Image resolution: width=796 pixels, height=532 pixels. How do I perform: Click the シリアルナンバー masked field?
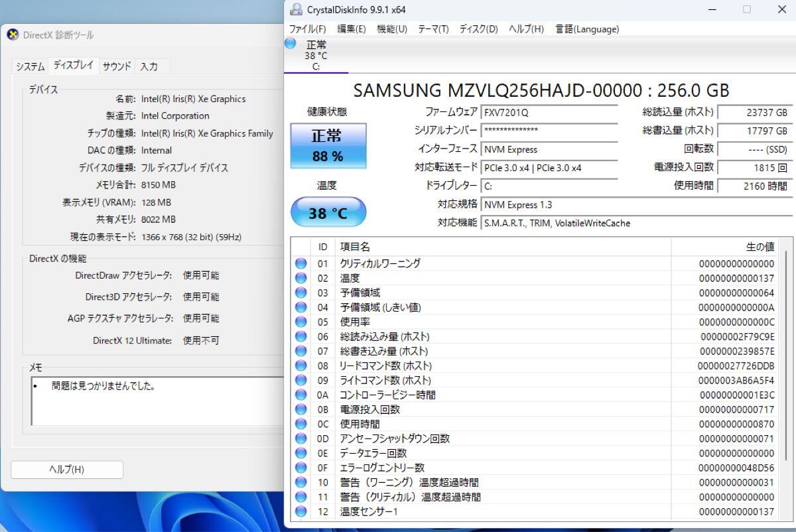pyautogui.click(x=549, y=131)
